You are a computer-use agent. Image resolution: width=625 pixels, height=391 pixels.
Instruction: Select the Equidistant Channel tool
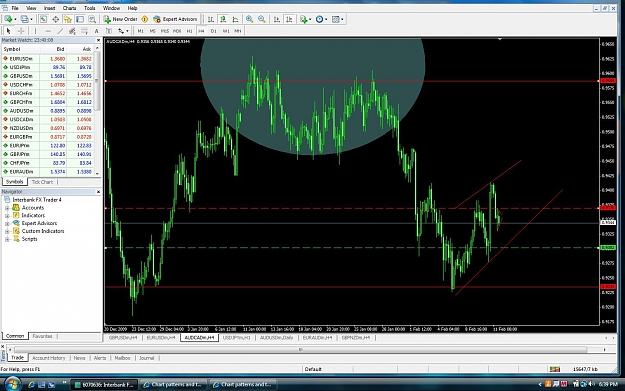(72, 31)
